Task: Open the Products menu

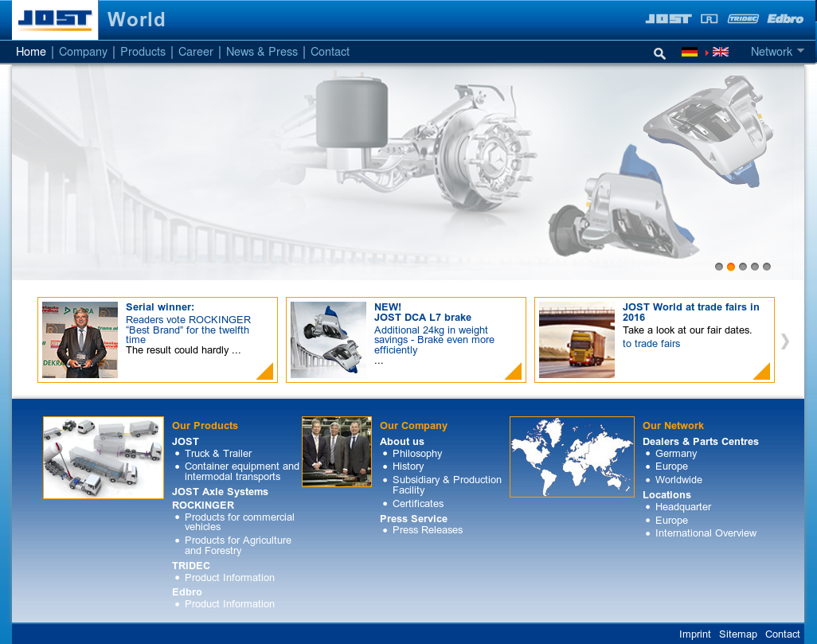Action: pyautogui.click(x=143, y=52)
